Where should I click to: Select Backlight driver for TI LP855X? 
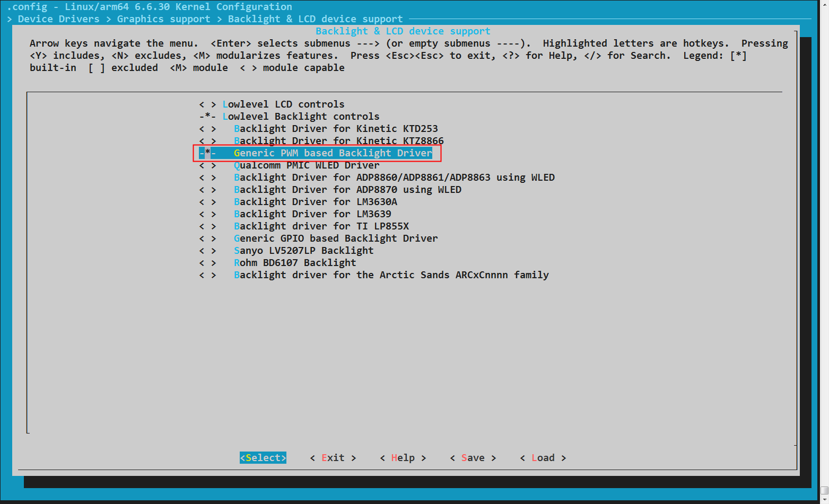coord(321,226)
